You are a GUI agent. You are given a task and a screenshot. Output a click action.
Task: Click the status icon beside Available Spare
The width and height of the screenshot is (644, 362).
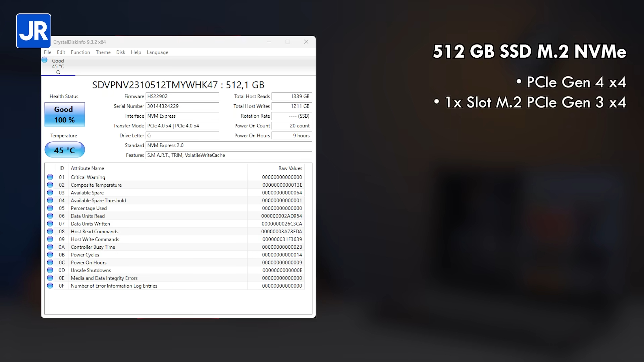pyautogui.click(x=50, y=192)
